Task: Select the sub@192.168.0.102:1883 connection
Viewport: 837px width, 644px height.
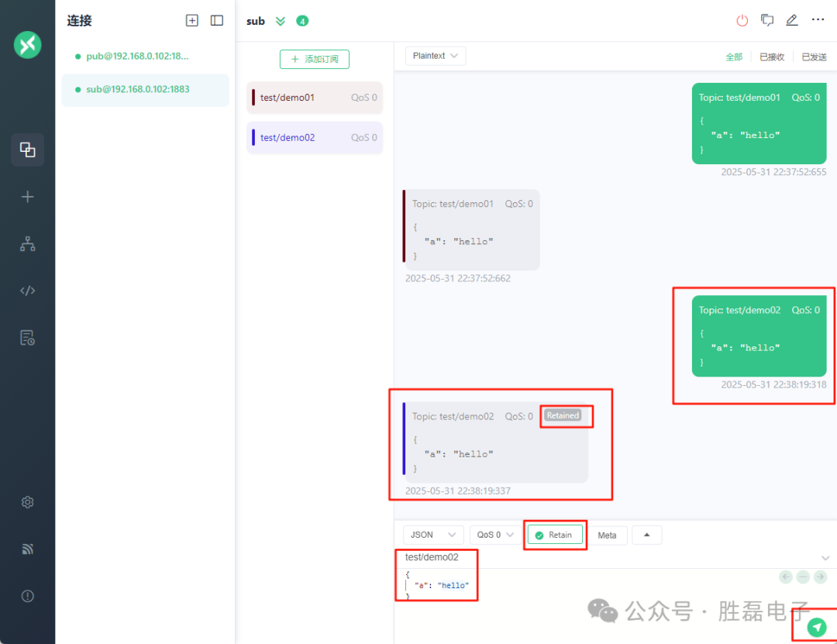Action: (145, 89)
